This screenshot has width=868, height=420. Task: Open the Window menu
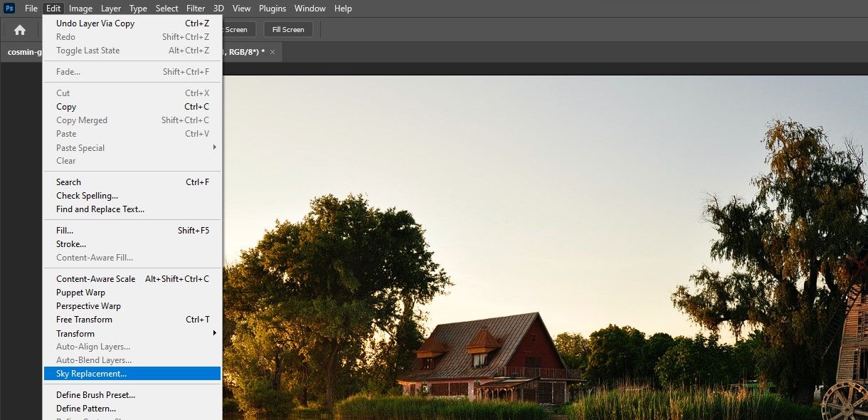(x=310, y=9)
